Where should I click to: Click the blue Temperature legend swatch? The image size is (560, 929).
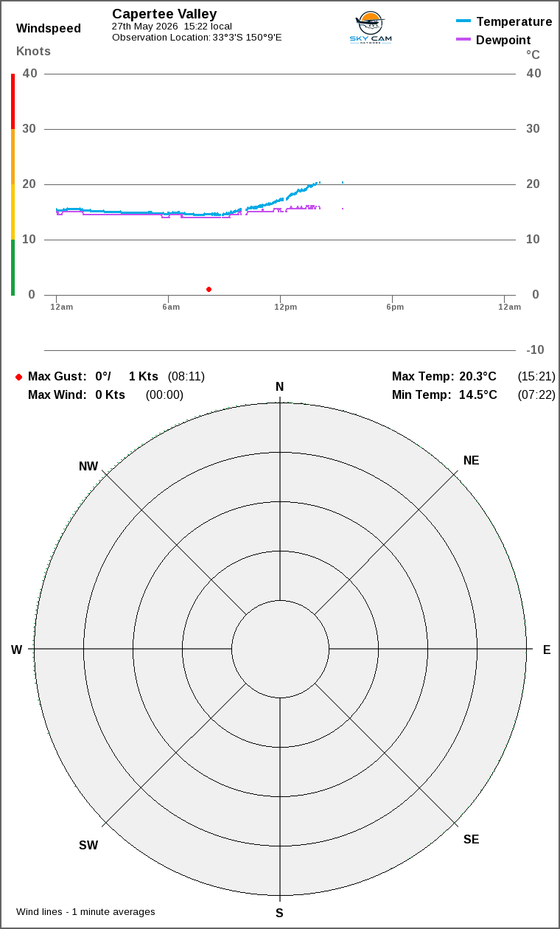463,21
